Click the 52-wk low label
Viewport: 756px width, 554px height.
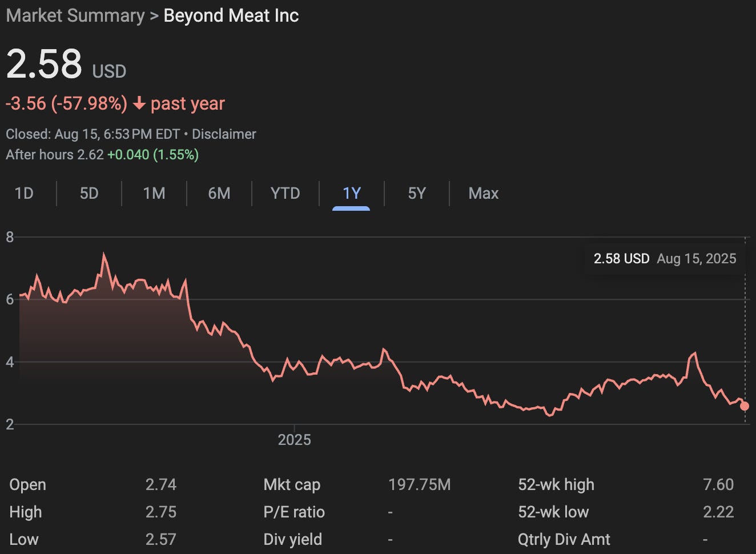tap(553, 512)
